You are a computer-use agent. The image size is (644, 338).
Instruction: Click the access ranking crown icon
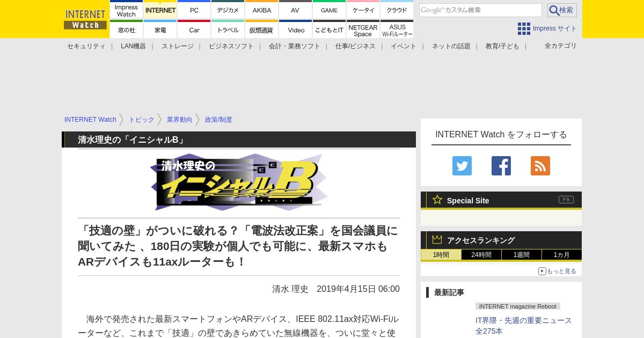pos(437,240)
